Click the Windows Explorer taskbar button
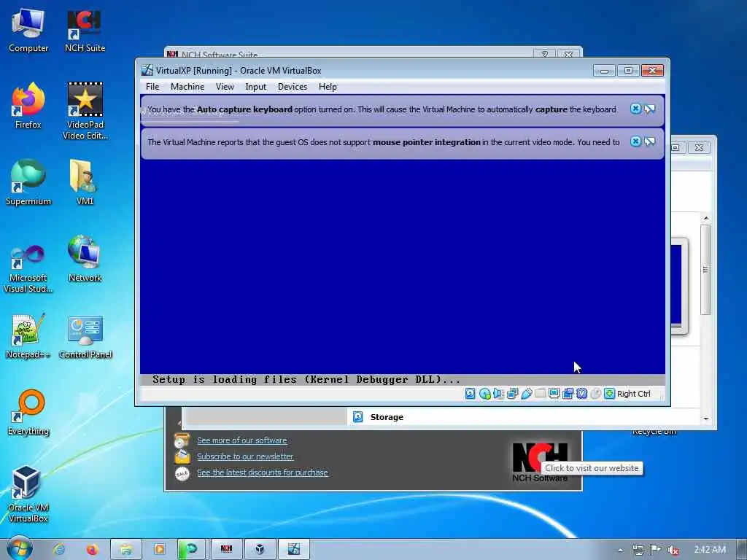The width and height of the screenshot is (747, 560). click(125, 550)
